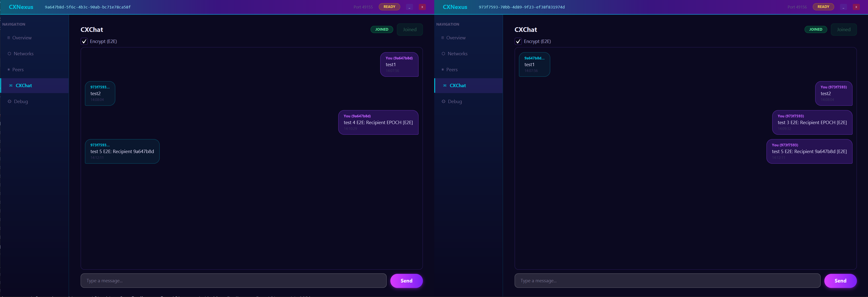This screenshot has height=297, width=868.
Task: Click sent 'test 5' message in right window
Action: point(810,151)
